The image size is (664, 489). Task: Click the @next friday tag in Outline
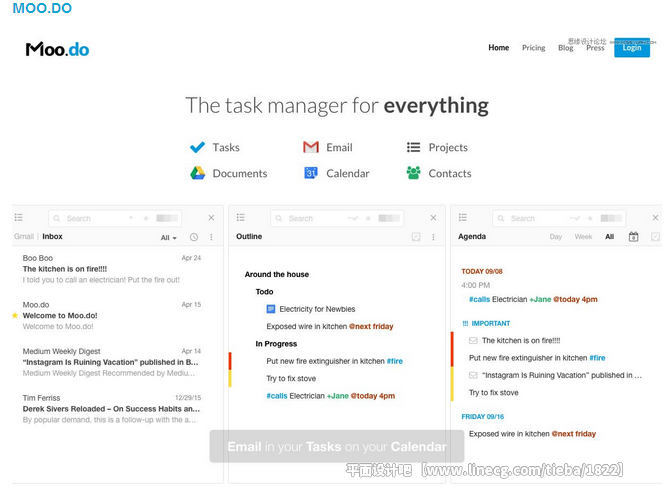(x=371, y=326)
